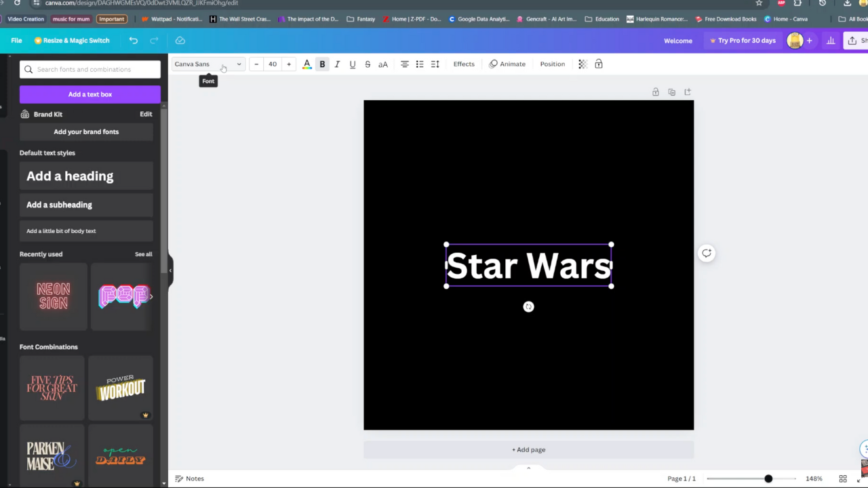Viewport: 868px width, 488px height.
Task: Select Parken Maise font combination
Action: (52, 455)
